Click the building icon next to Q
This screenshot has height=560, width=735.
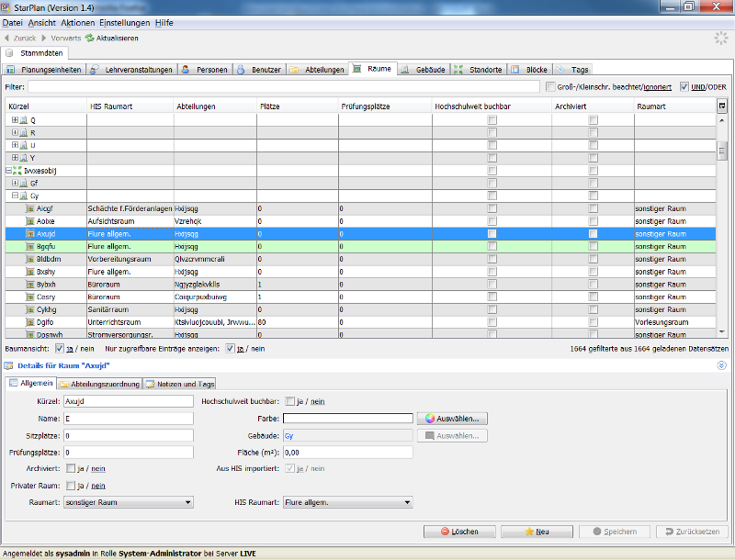point(24,120)
